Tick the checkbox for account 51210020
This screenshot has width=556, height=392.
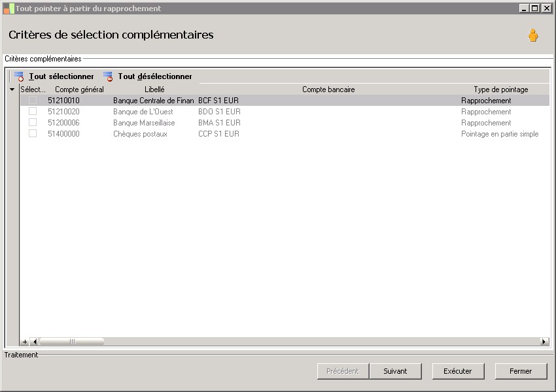[x=33, y=111]
